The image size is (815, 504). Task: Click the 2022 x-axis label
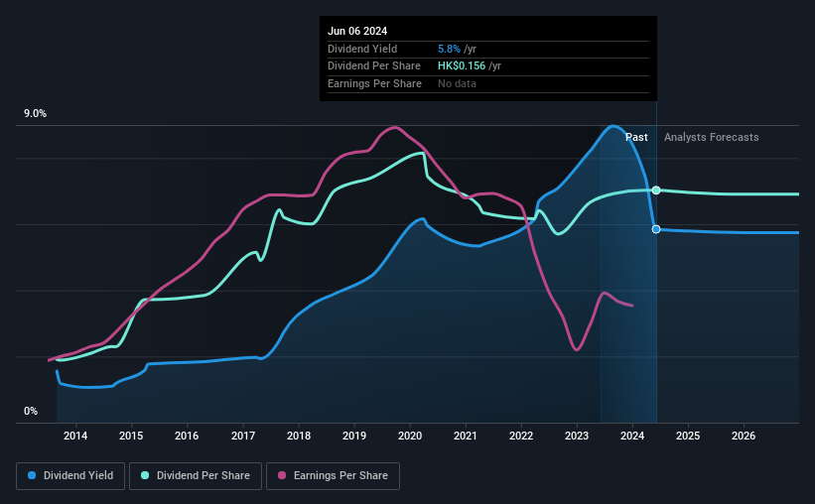click(521, 436)
